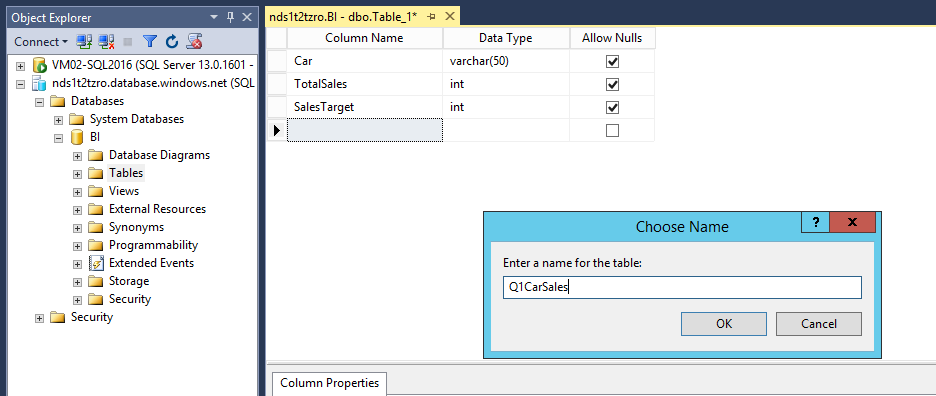The image size is (936, 396).
Task: Click the pin icon on Object Explorer
Action: coord(230,18)
